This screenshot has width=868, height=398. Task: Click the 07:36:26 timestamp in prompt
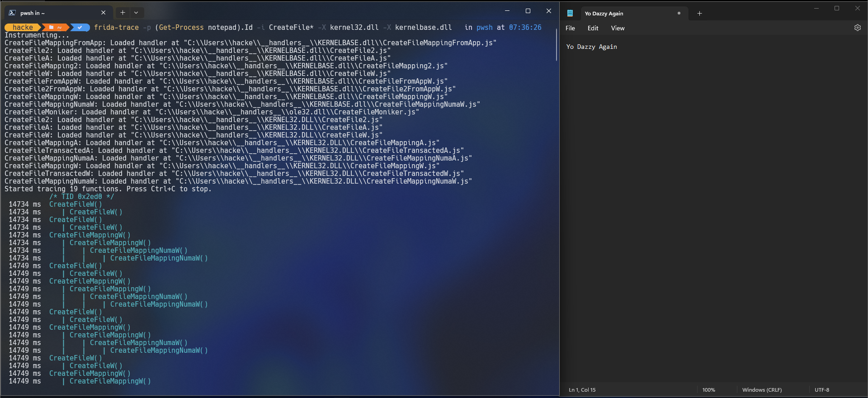[525, 28]
